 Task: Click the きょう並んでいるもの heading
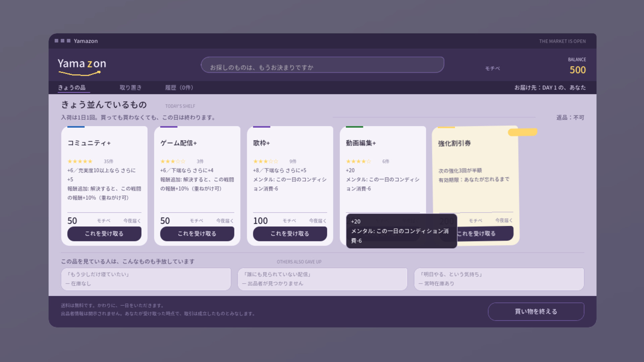tap(104, 105)
